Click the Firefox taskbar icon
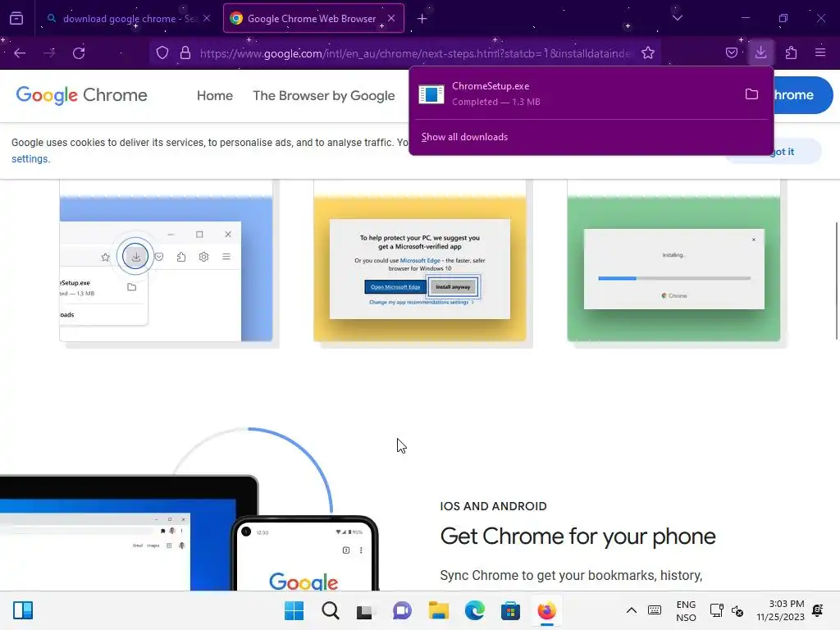 (x=547, y=610)
